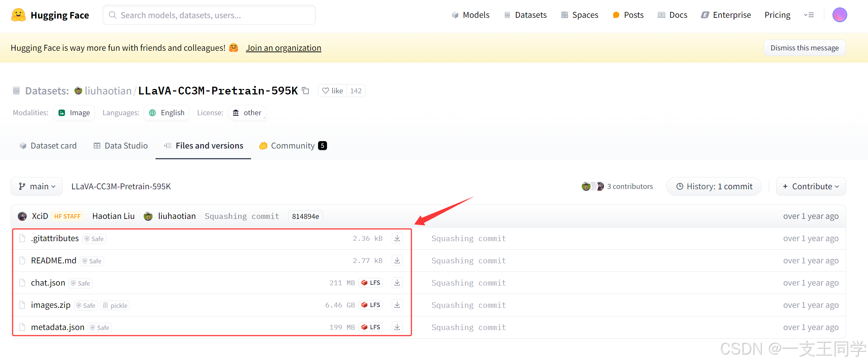Select the Files and versions tab
The width and height of the screenshot is (868, 363).
coord(203,146)
